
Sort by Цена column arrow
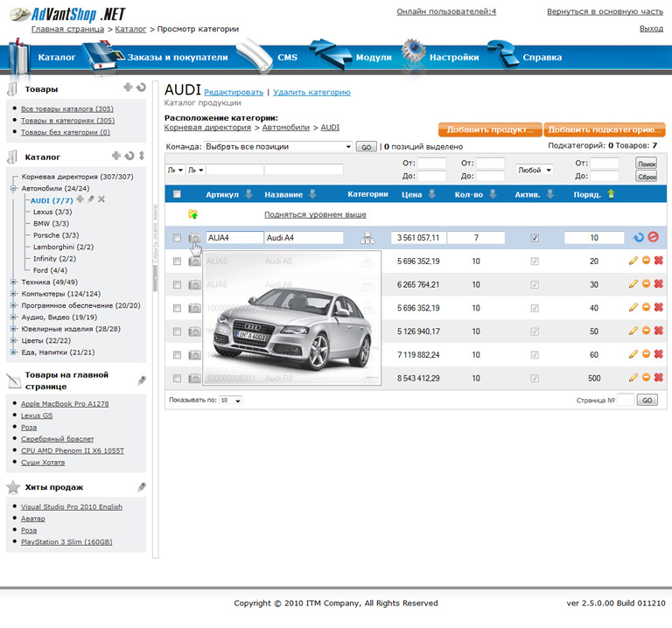(x=432, y=194)
